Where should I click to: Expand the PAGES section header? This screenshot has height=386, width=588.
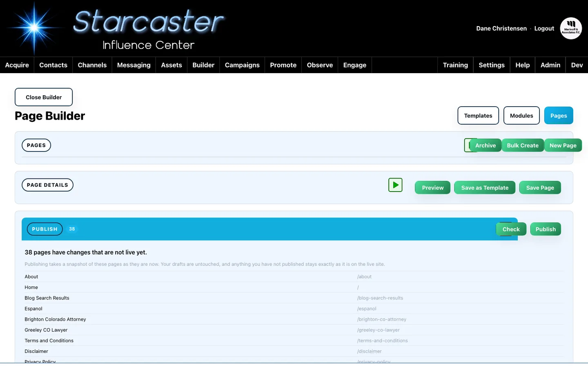36,145
